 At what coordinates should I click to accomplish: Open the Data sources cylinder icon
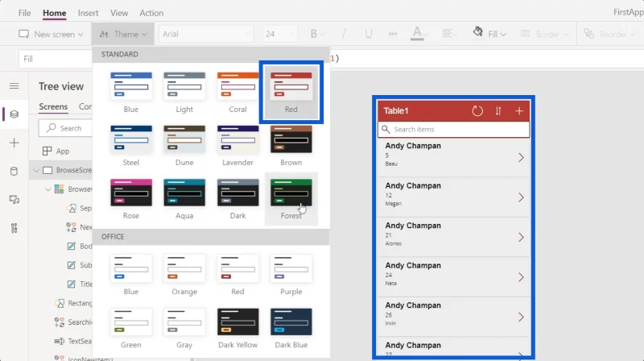(x=14, y=171)
